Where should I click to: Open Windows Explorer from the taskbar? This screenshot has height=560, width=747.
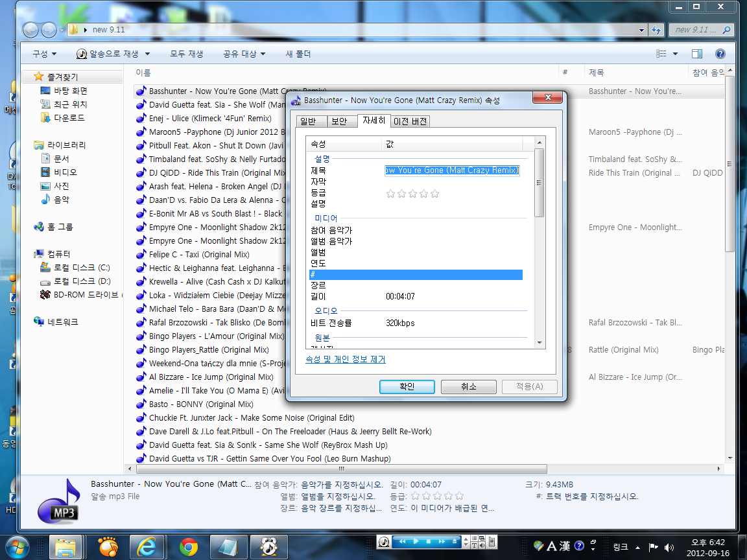[x=65, y=547]
